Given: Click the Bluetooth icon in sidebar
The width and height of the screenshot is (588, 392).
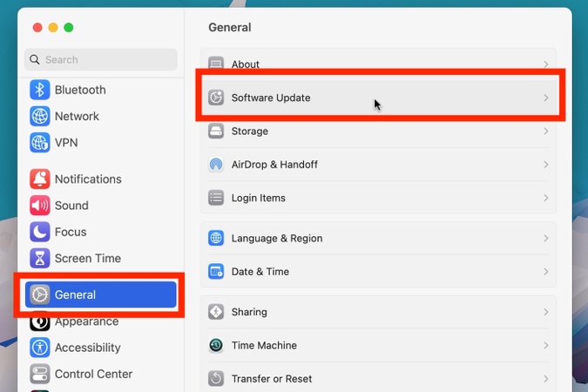Looking at the screenshot, I should (x=40, y=90).
